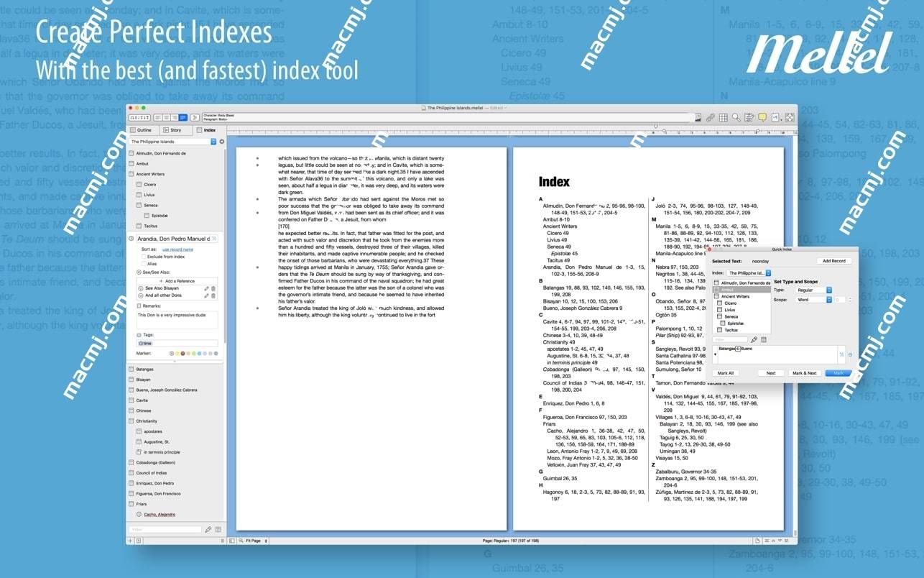Open the link tool in the toolbar
The image size is (924, 578).
(x=710, y=117)
